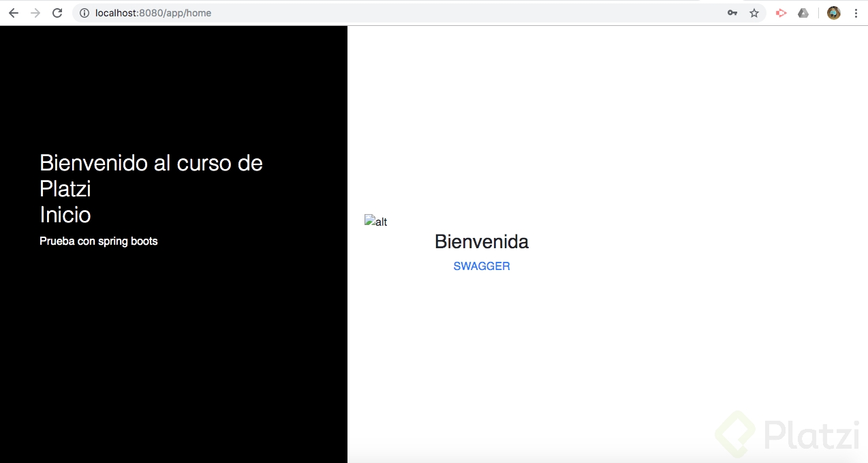The height and width of the screenshot is (463, 868).
Task: Click the green Platzi diamond icon
Action: [734, 434]
